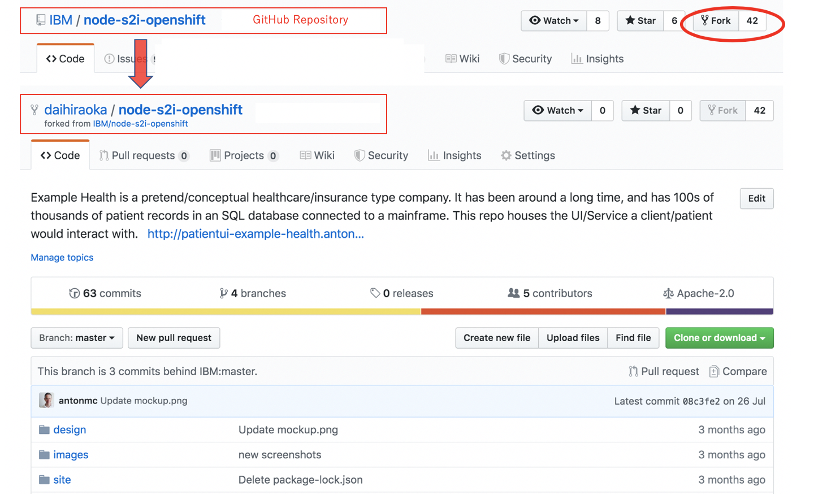This screenshot has width=814, height=504.
Task: Open latest commit message 'Update mockup.png'
Action: tap(144, 401)
